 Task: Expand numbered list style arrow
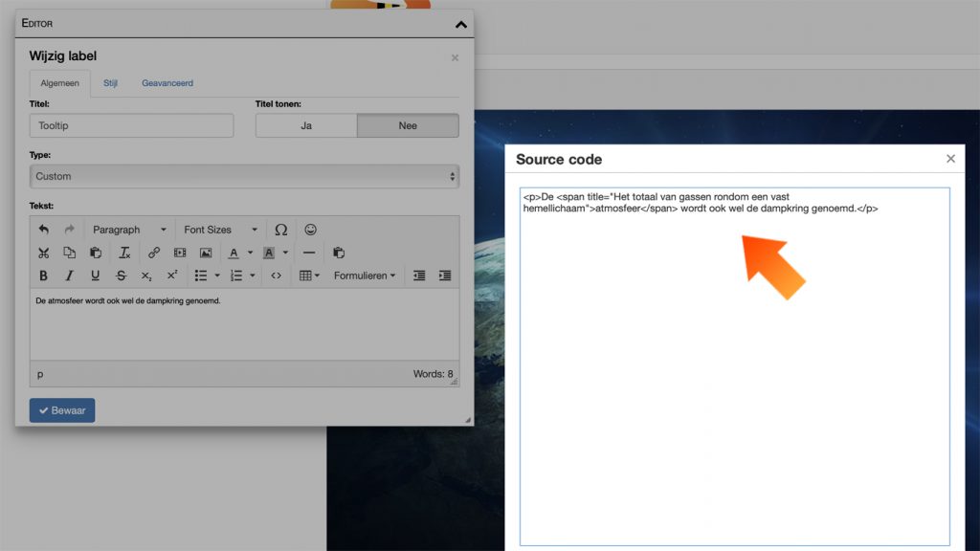coord(253,275)
